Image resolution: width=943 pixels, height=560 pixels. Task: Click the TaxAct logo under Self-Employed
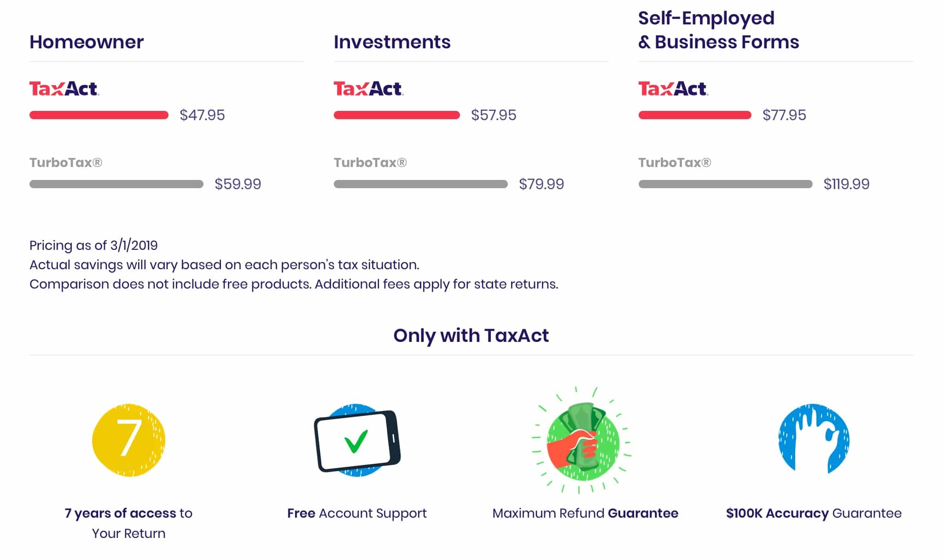(673, 88)
